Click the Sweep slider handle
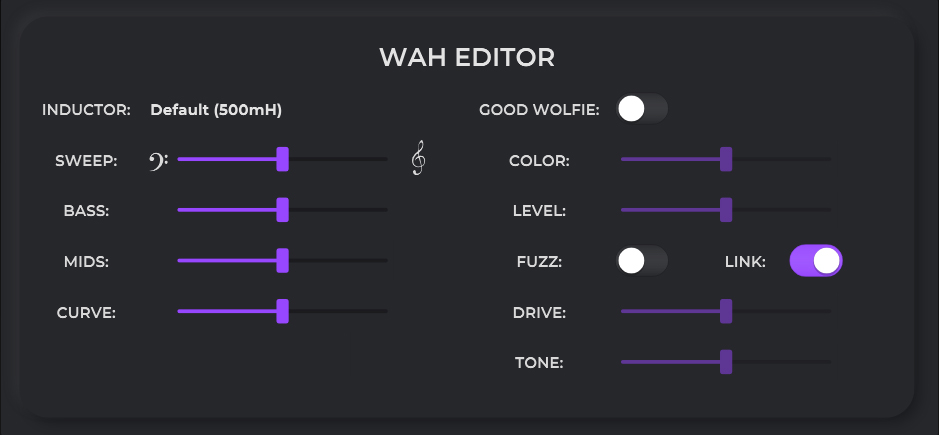939x435 pixels. click(x=283, y=159)
